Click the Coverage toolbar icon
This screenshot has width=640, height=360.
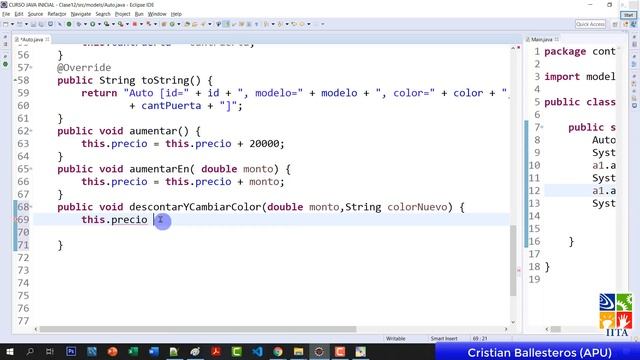107,24
